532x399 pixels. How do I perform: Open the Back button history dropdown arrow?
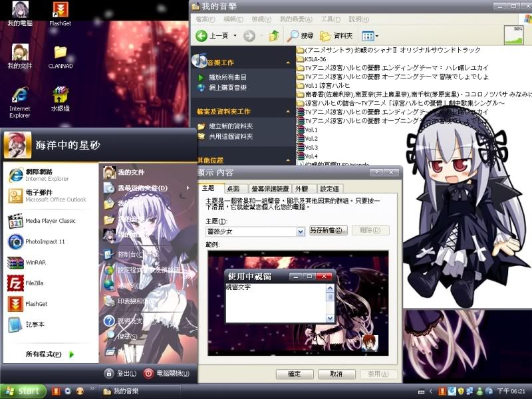[x=235, y=36]
